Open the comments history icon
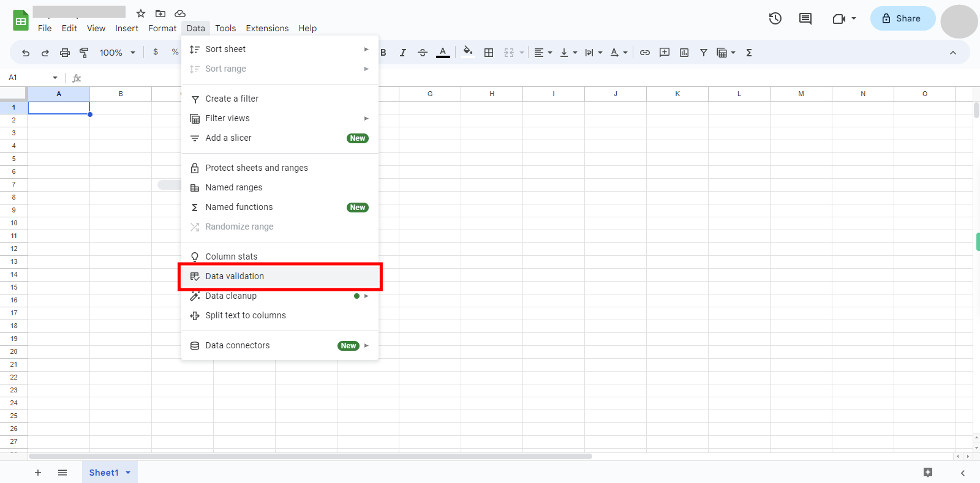This screenshot has width=980, height=483. [805, 18]
